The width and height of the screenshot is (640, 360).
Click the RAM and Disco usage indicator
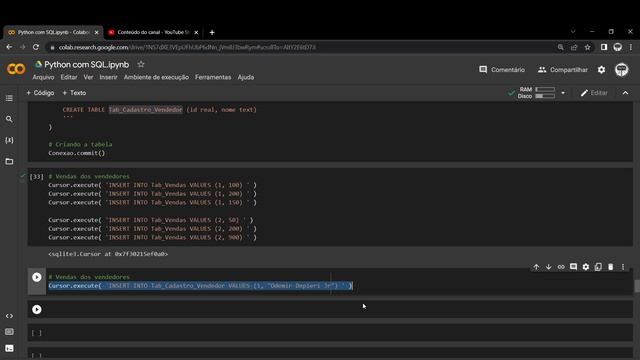click(536, 93)
